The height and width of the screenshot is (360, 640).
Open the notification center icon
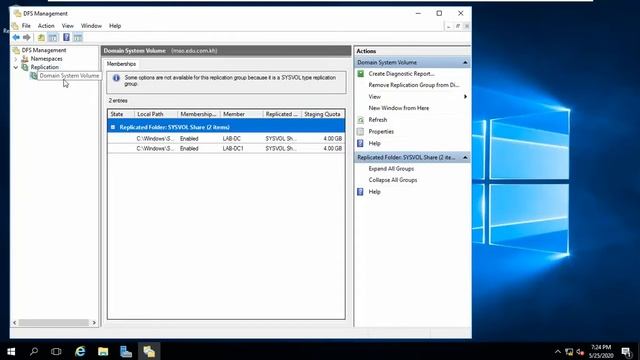point(627,351)
